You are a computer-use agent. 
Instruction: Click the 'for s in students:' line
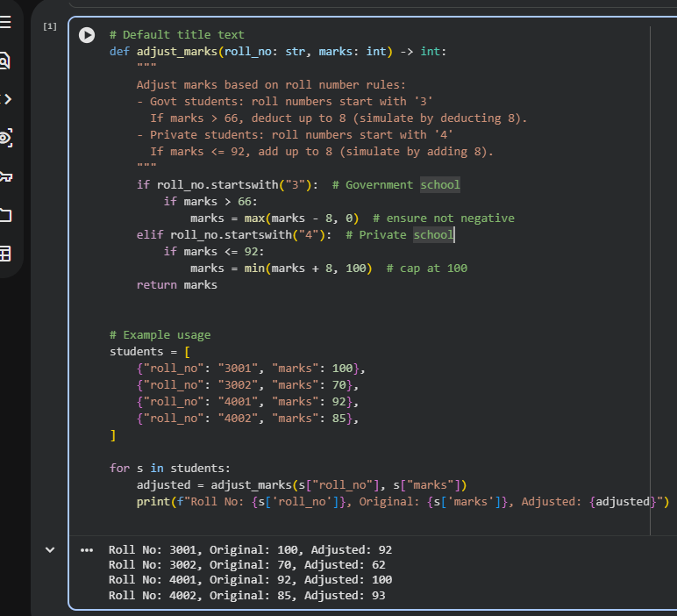click(170, 469)
